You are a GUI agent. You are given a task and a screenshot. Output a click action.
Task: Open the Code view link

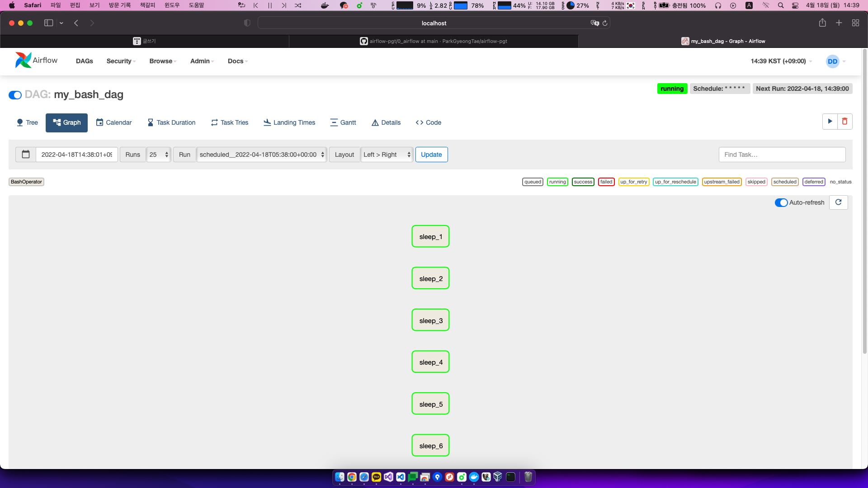[428, 122]
